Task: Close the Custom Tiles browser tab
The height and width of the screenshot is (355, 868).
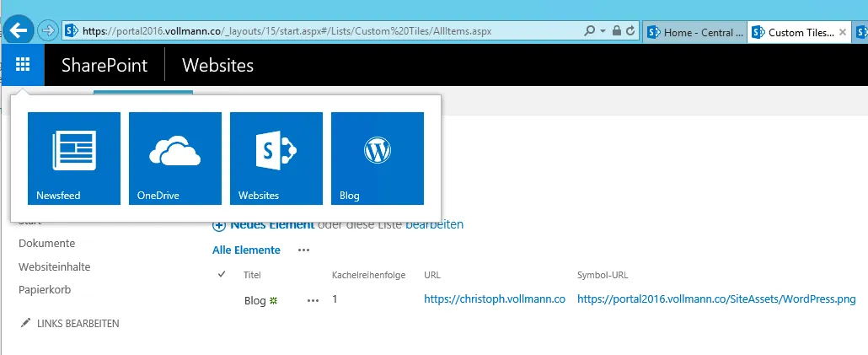Action: coord(843,32)
